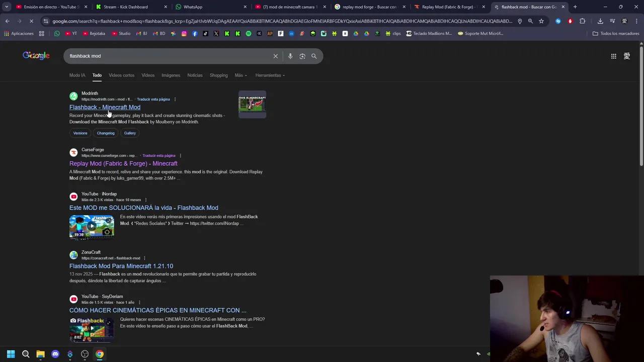The height and width of the screenshot is (362, 644).
Task: Open X (Twitter) bookmark icon
Action: [x=216, y=34]
